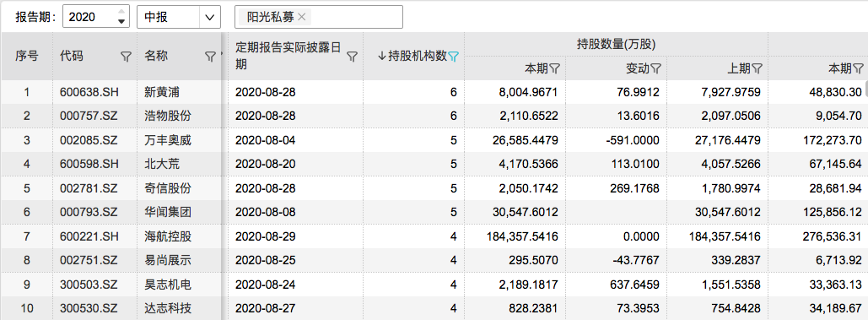Select stock code 000793.SZ
868x320 pixels.
[x=89, y=212]
